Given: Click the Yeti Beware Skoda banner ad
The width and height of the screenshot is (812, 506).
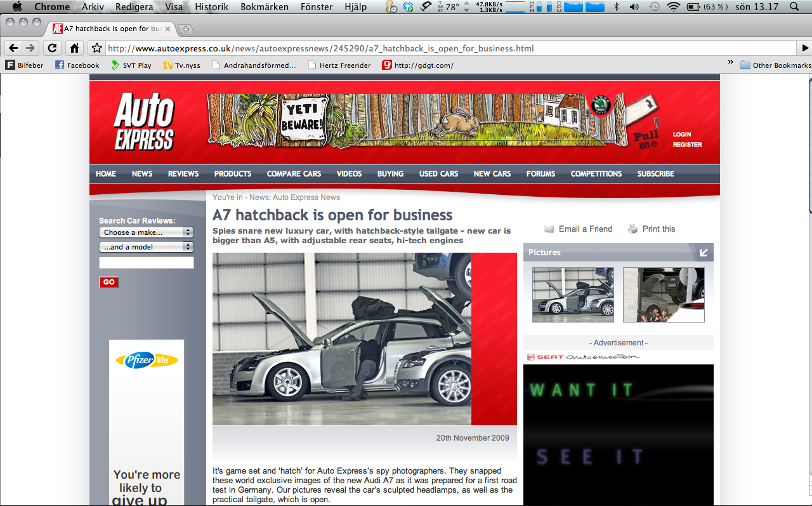Looking at the screenshot, I should pos(433,121).
